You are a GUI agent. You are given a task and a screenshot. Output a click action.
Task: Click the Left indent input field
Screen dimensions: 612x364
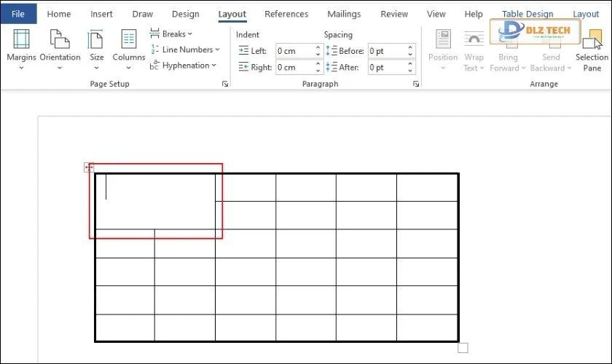point(294,51)
